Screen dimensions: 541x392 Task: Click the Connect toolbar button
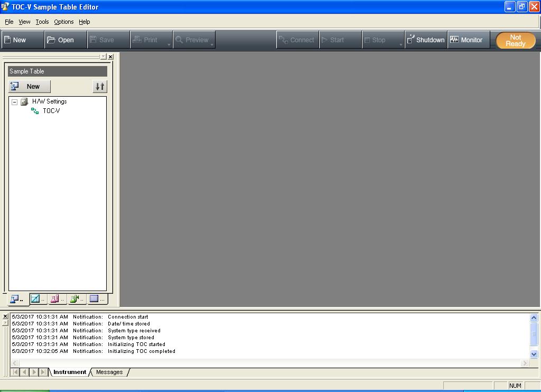(x=297, y=40)
